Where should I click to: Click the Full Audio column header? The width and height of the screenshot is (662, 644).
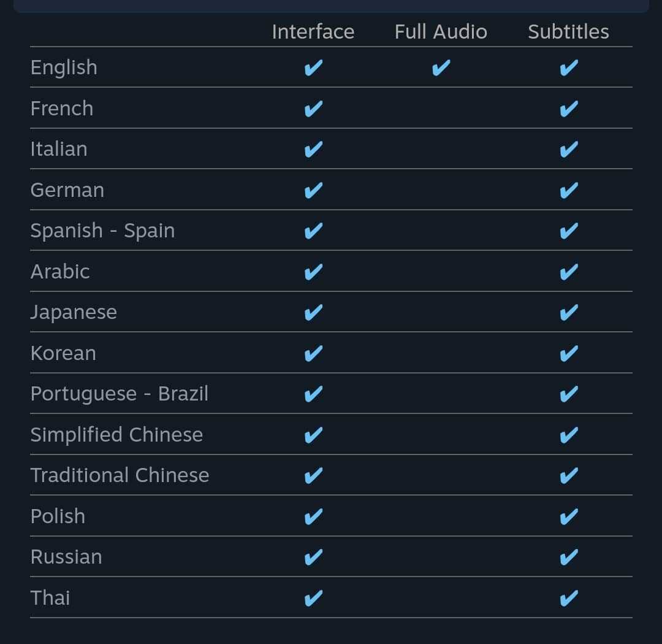point(441,32)
